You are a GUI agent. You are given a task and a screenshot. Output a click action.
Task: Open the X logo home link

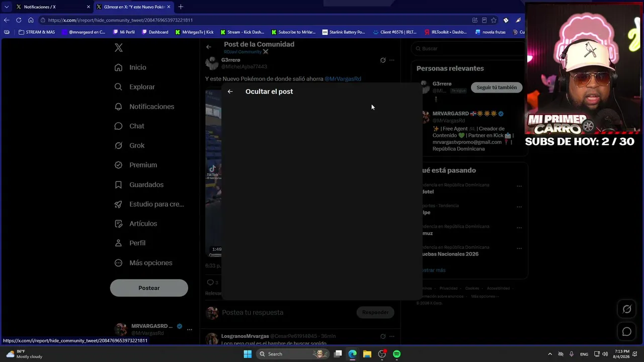click(x=119, y=48)
